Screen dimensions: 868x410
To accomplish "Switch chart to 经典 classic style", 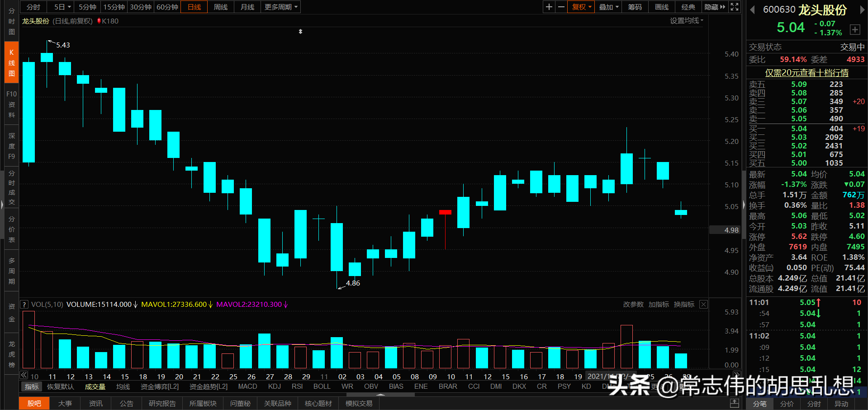I will tap(688, 7).
